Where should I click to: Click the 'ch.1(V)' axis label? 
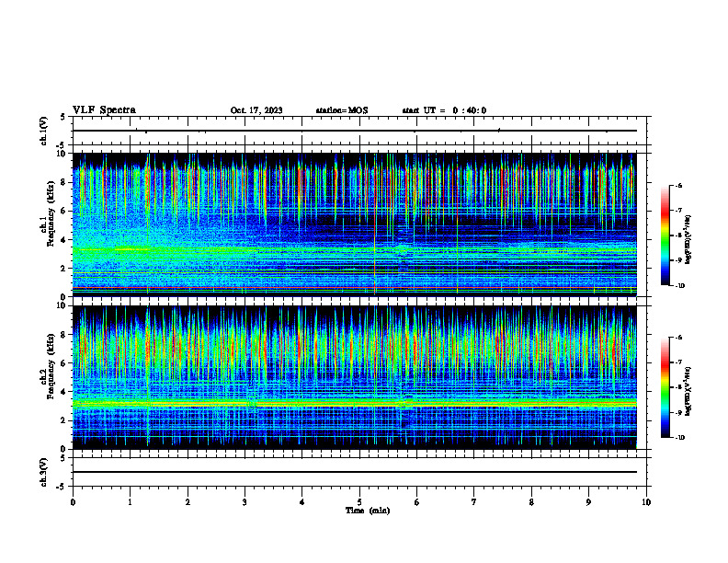click(44, 131)
